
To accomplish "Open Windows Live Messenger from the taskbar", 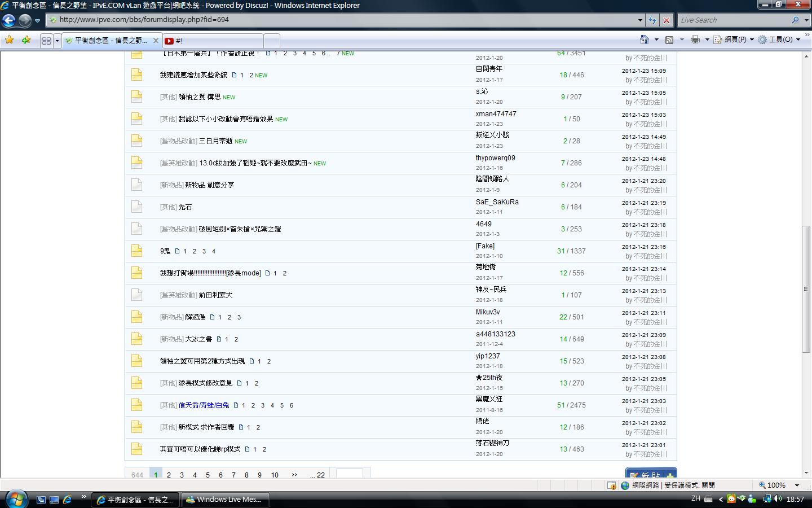I will pyautogui.click(x=226, y=500).
